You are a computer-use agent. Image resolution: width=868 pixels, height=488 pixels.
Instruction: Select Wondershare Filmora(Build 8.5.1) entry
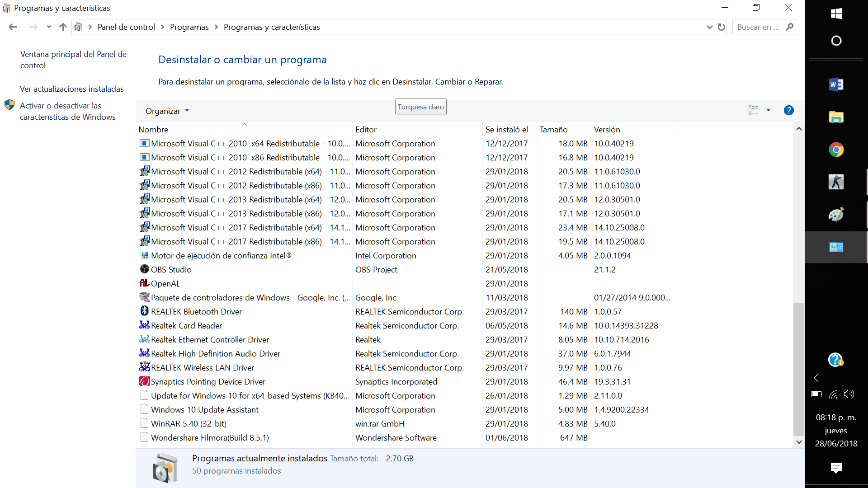(210, 437)
